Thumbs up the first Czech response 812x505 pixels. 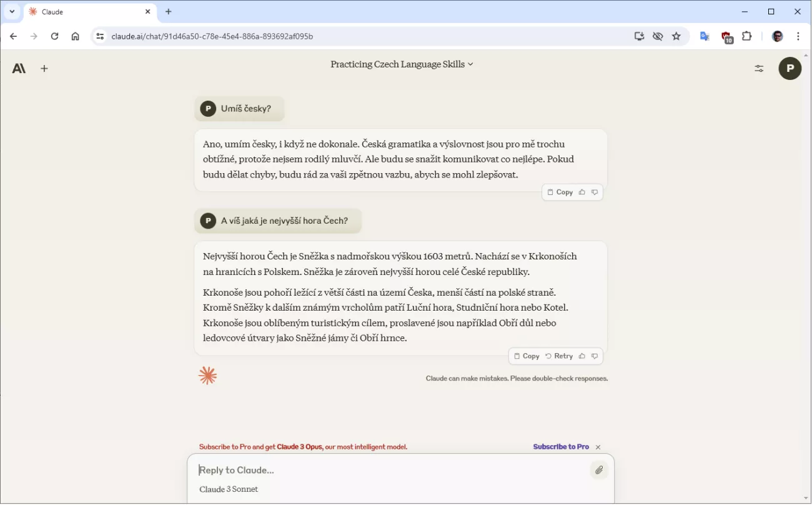[x=582, y=192]
